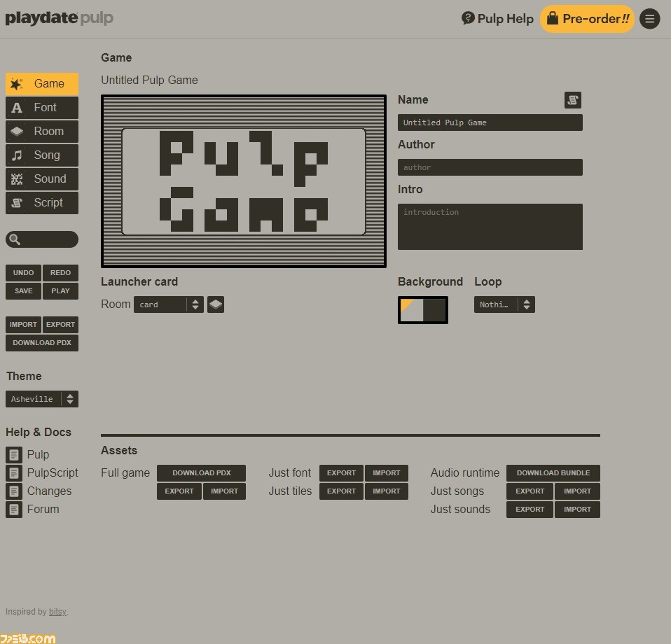The width and height of the screenshot is (671, 644).
Task: Switch to the Font editor tab
Action: 42,108
